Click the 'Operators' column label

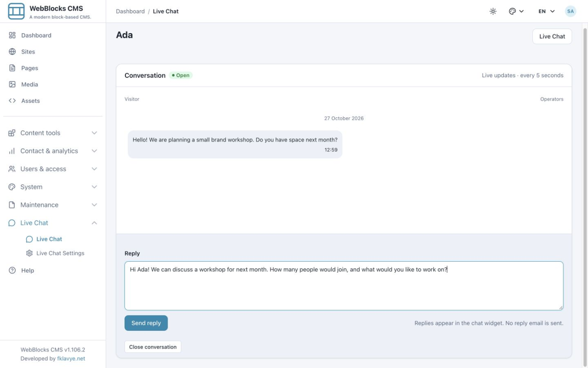(552, 99)
